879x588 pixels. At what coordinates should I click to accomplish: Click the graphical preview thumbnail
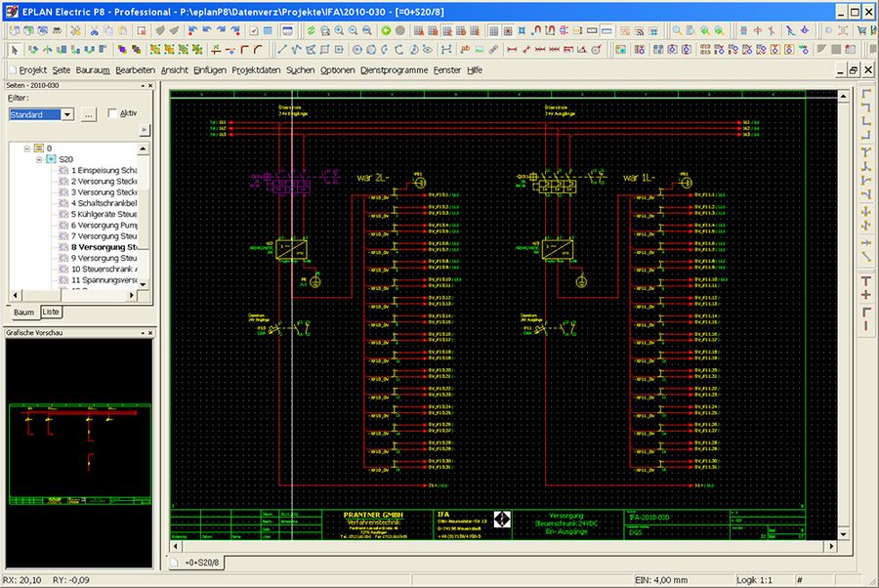[x=80, y=453]
